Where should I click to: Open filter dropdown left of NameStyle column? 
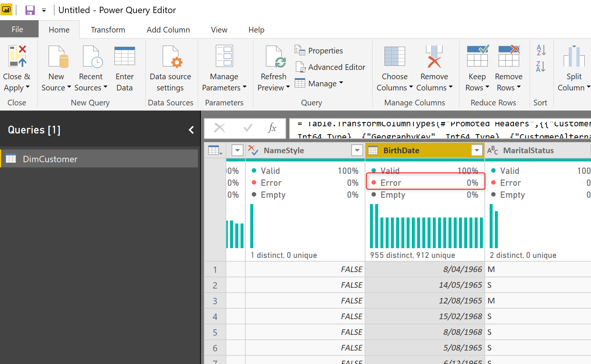coord(238,150)
